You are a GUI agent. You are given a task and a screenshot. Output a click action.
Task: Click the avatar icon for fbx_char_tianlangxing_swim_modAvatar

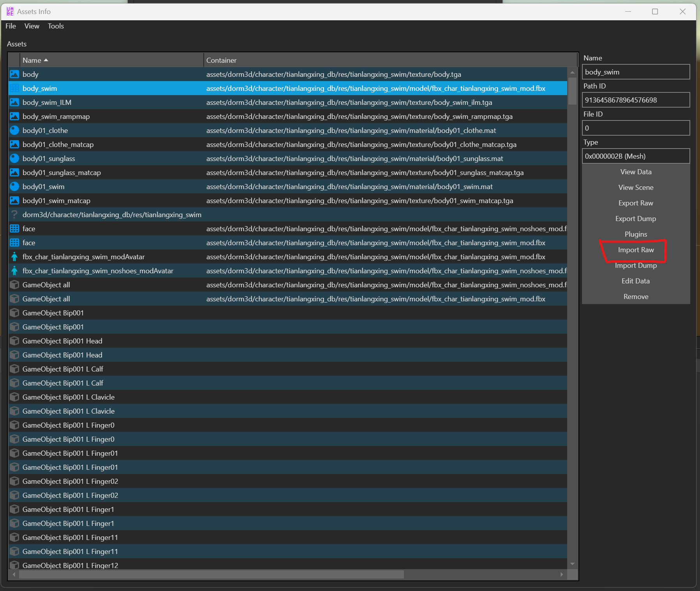pos(14,257)
